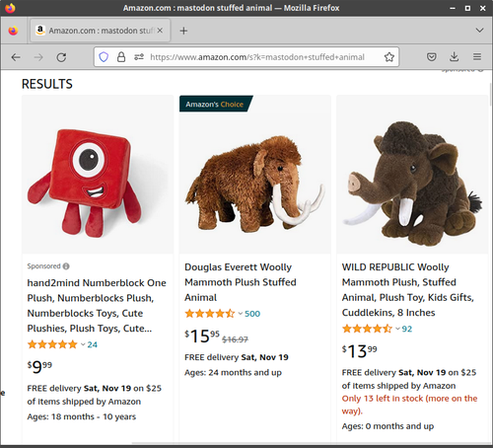This screenshot has height=448, width=493.
Task: Click 'Ages: 0 months and up' text
Action: point(387,426)
